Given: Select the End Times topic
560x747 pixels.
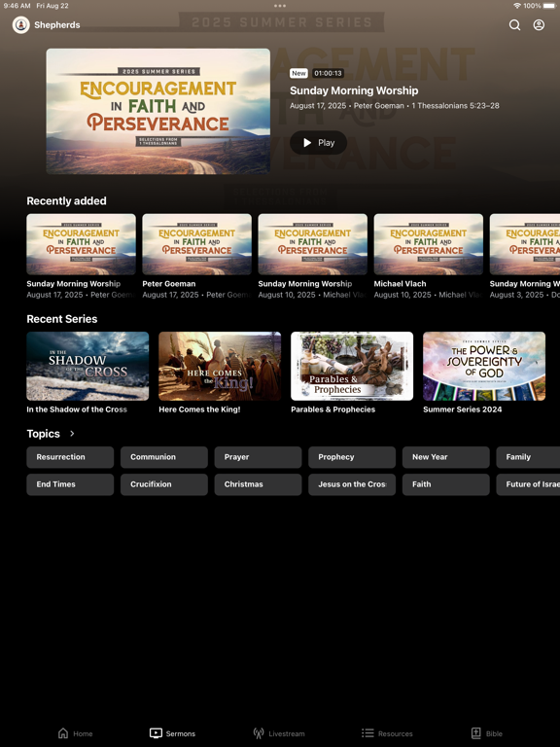Looking at the screenshot, I should [70, 484].
